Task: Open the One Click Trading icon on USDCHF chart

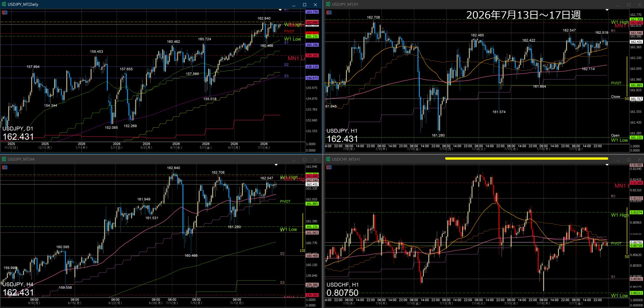Action: point(329,167)
